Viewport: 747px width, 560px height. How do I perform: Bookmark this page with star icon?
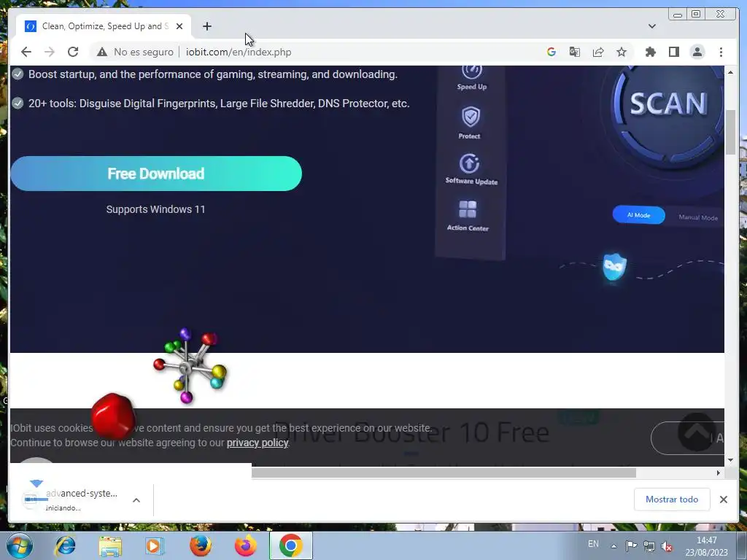pyautogui.click(x=622, y=52)
